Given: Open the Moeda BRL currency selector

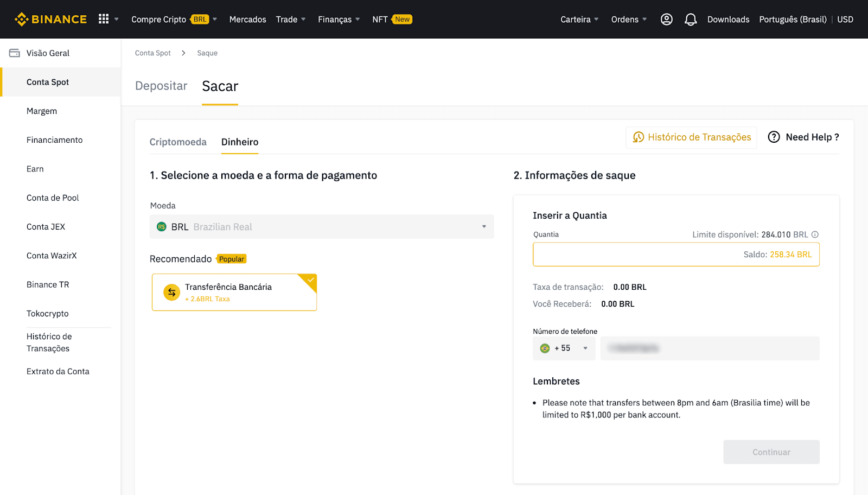Looking at the screenshot, I should point(322,227).
